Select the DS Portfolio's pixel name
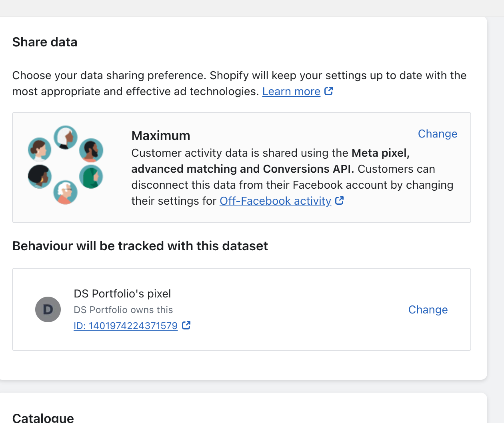This screenshot has width=504, height=423. click(x=122, y=294)
